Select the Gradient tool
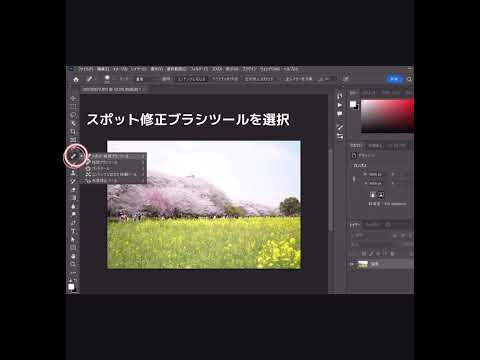 (x=73, y=198)
